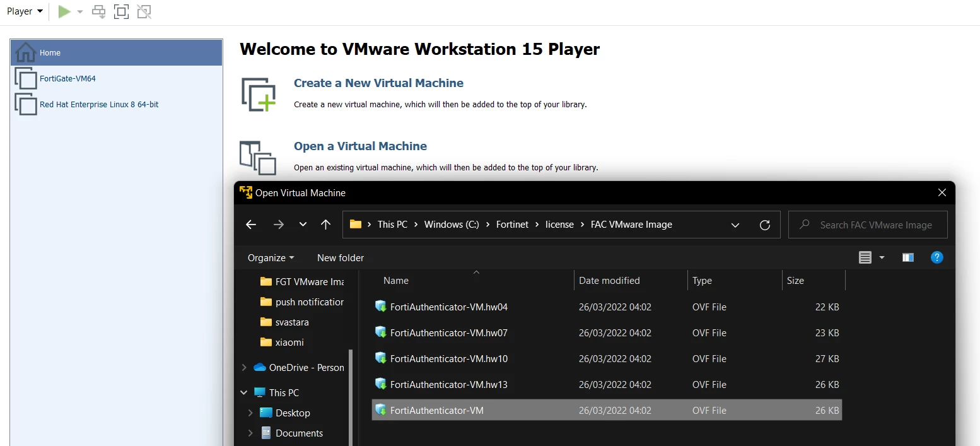Click the VMware icon in dialog title bar
Viewport: 980px width, 446px height.
pos(246,192)
